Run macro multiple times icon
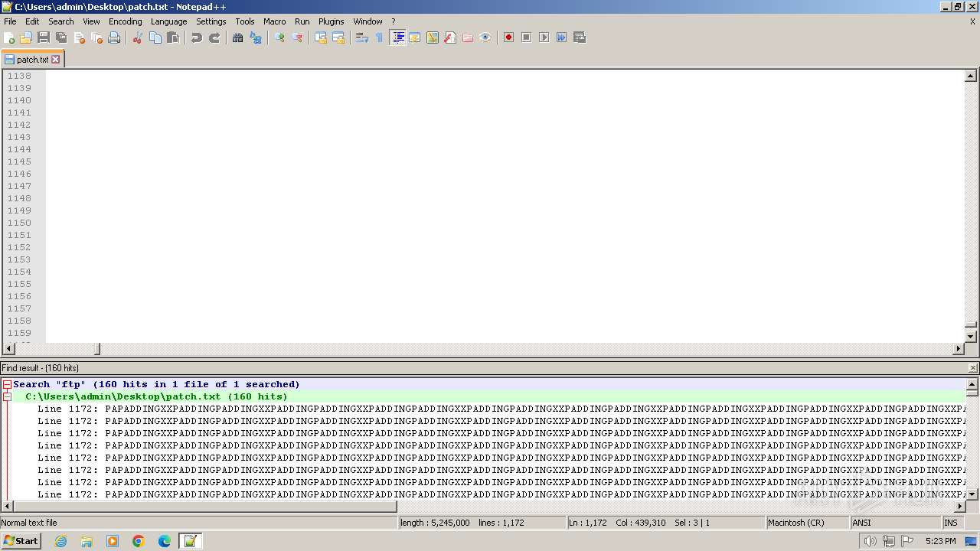Viewport: 980px width, 551px height. click(561, 37)
